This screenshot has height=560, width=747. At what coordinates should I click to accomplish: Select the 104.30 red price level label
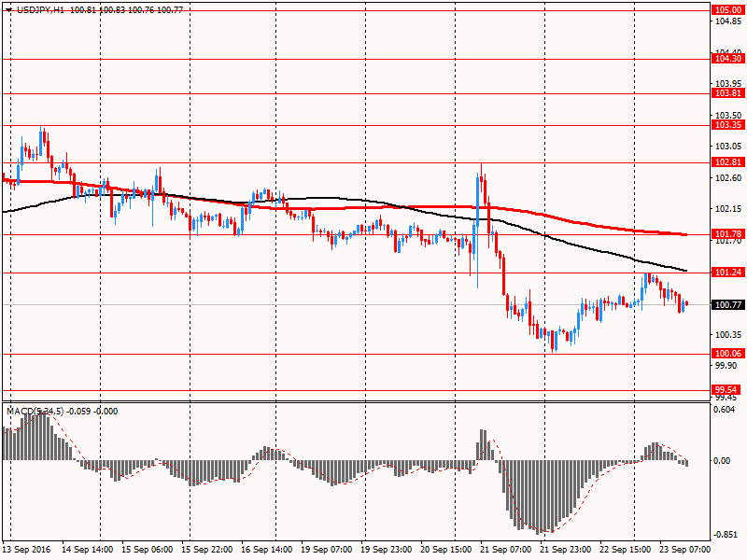[x=728, y=59]
